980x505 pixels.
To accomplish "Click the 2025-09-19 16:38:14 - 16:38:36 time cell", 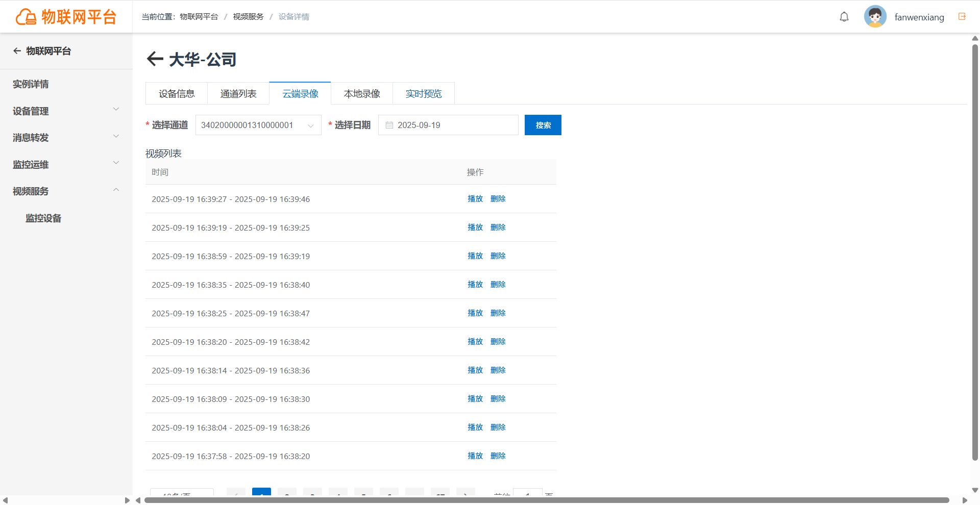I will pyautogui.click(x=231, y=370).
